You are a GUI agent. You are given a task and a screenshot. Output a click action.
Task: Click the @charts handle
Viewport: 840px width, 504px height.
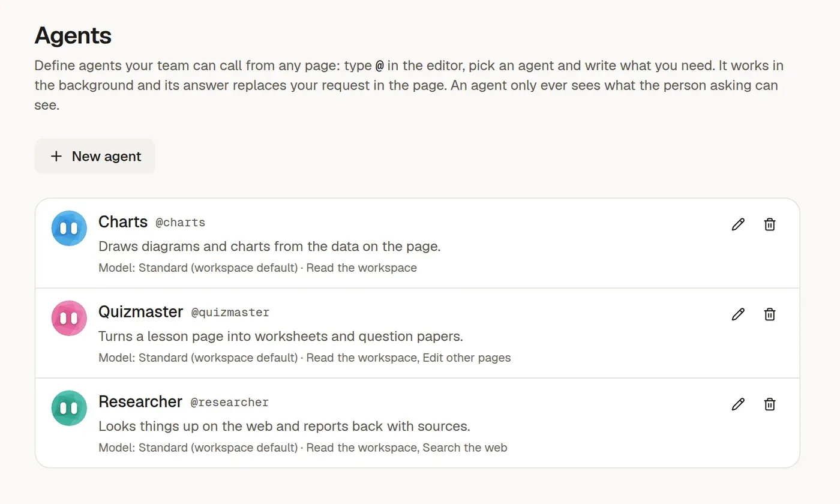click(181, 223)
